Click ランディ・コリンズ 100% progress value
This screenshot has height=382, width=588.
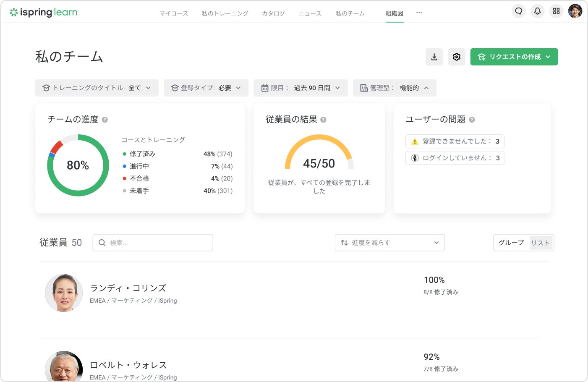434,280
